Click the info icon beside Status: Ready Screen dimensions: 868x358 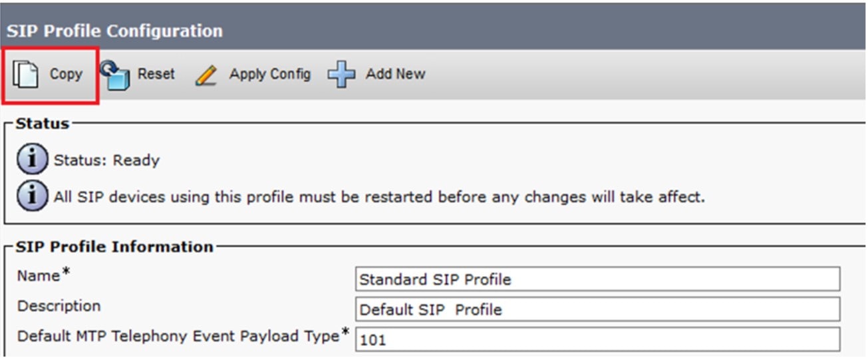(32, 160)
